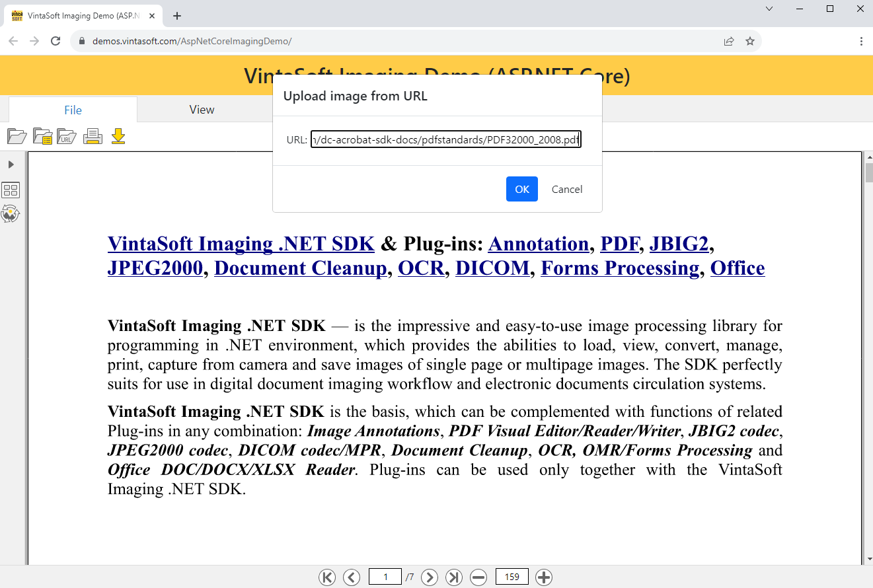Open Chrome three-dot menu

pos(861,41)
